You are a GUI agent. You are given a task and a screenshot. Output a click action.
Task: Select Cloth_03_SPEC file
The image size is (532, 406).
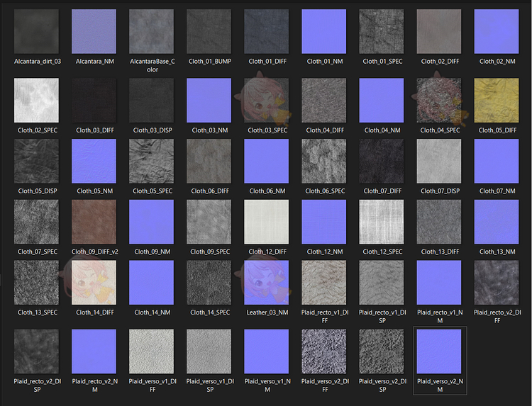click(x=267, y=101)
